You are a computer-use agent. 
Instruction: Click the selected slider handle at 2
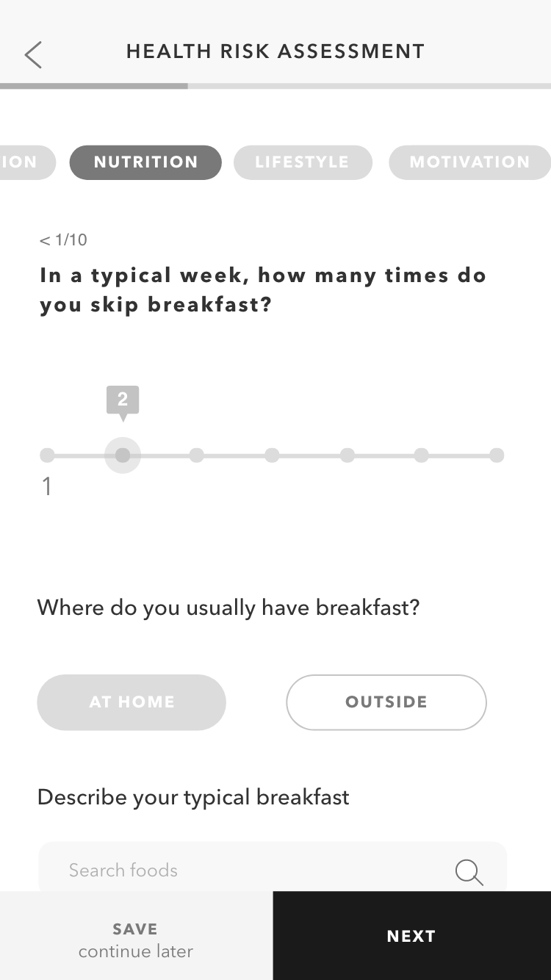[x=123, y=455]
